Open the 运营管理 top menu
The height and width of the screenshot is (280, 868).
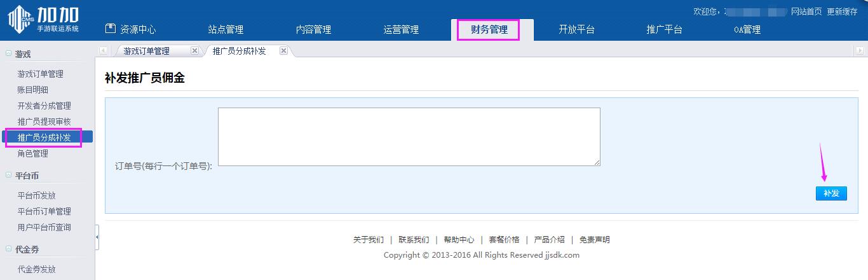[401, 29]
